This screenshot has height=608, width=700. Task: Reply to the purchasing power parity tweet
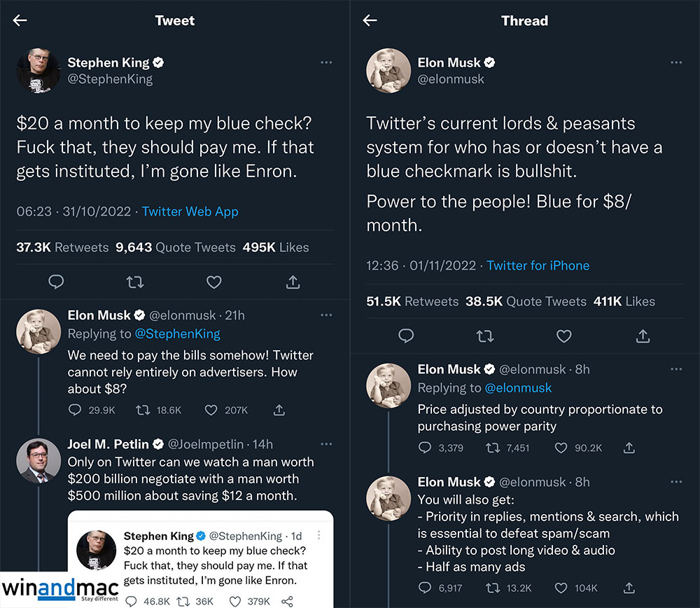[425, 448]
